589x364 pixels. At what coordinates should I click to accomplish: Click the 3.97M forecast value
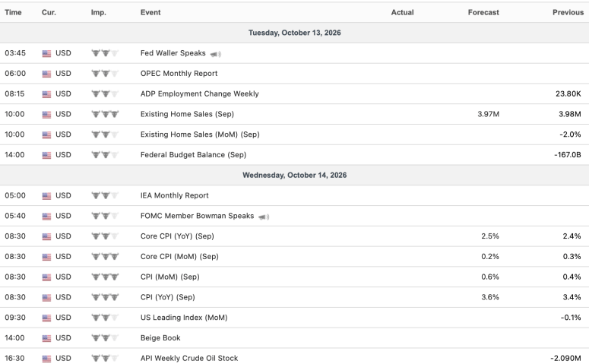[x=488, y=114]
